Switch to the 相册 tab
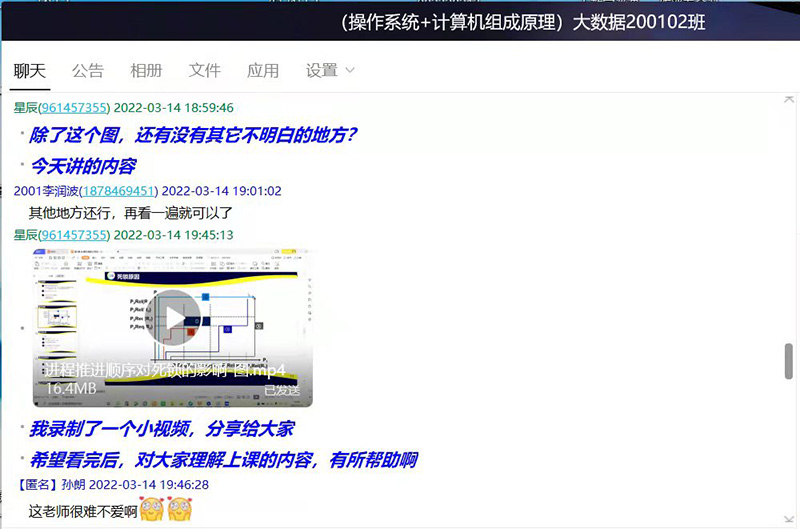The width and height of the screenshot is (800, 529). (x=146, y=70)
